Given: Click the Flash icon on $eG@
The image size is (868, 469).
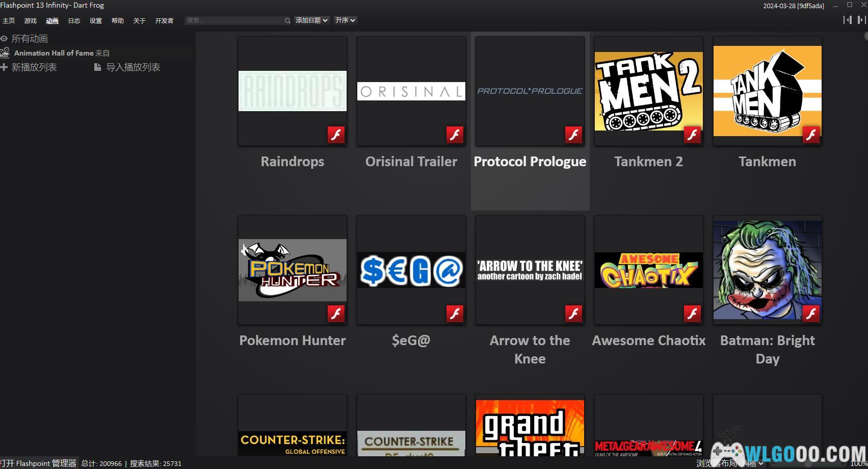Looking at the screenshot, I should click(x=455, y=314).
